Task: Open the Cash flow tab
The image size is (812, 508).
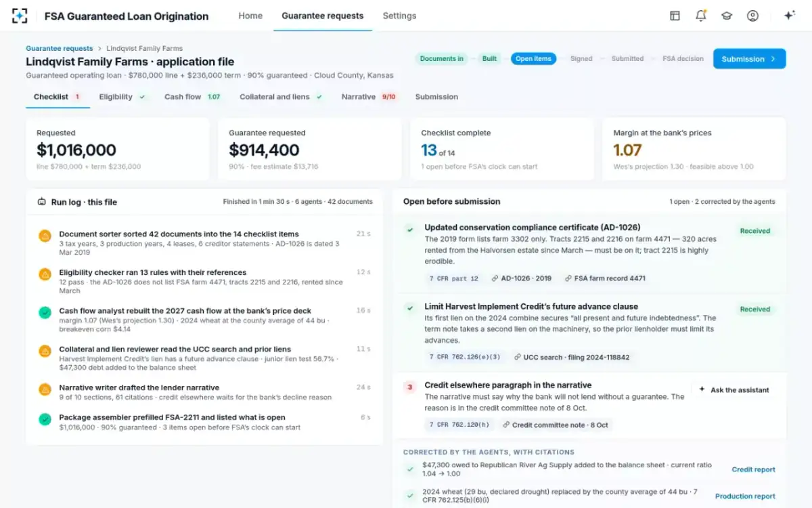Action: pyautogui.click(x=193, y=97)
